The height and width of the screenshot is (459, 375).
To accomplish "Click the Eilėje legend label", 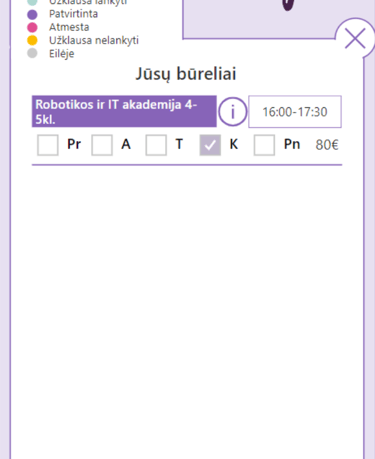I will pos(62,53).
